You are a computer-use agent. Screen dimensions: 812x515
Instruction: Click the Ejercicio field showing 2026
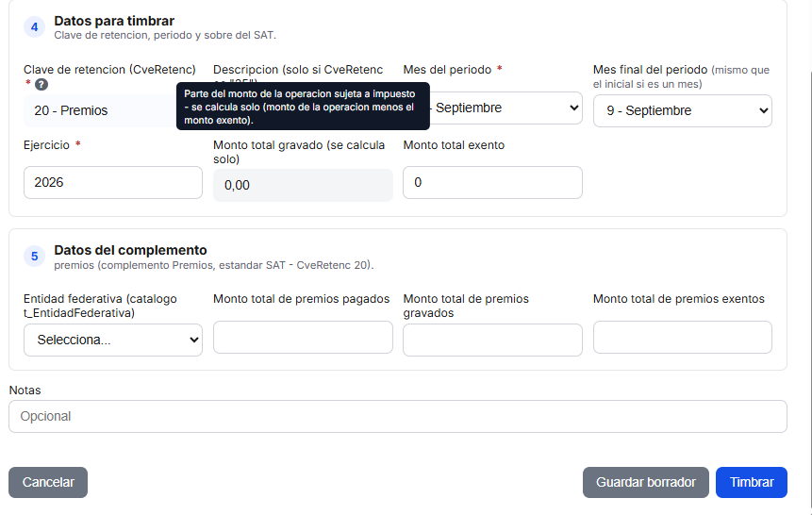113,182
